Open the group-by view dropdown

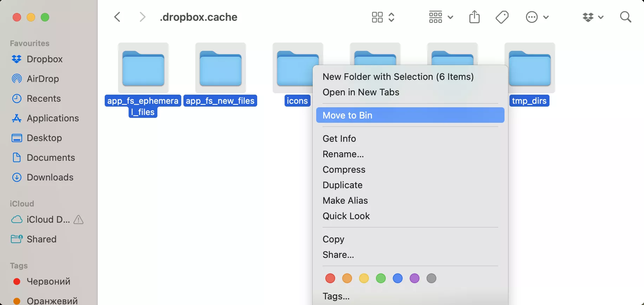click(x=441, y=17)
